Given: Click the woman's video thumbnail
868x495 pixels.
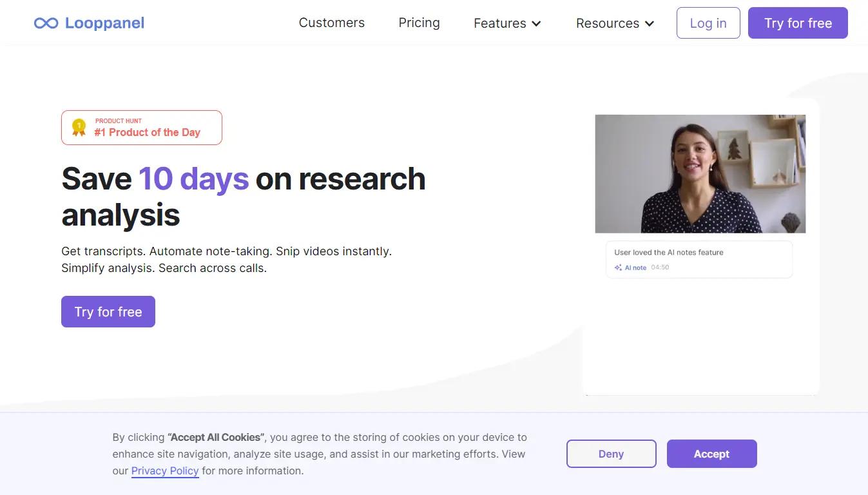Looking at the screenshot, I should (x=700, y=174).
